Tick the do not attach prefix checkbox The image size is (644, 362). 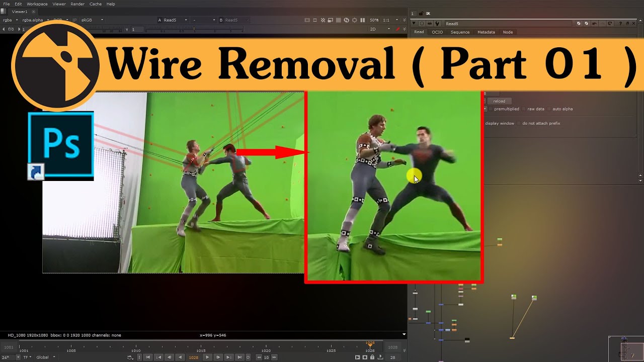(519, 123)
